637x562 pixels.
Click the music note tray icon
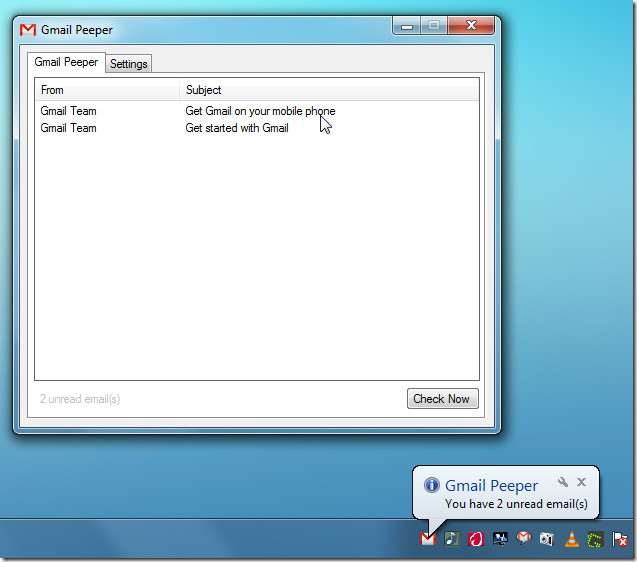coord(452,539)
